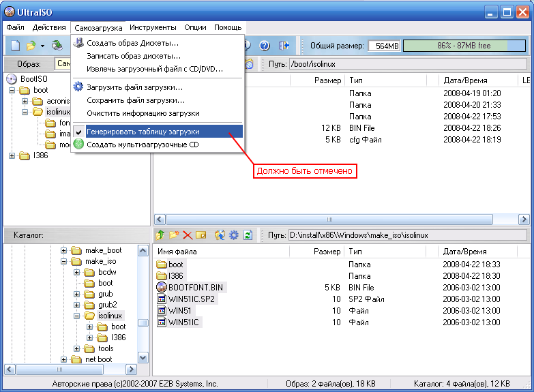Click the Open CD/DVD drive toolbar icon
This screenshot has width=534, height=392.
(x=57, y=45)
